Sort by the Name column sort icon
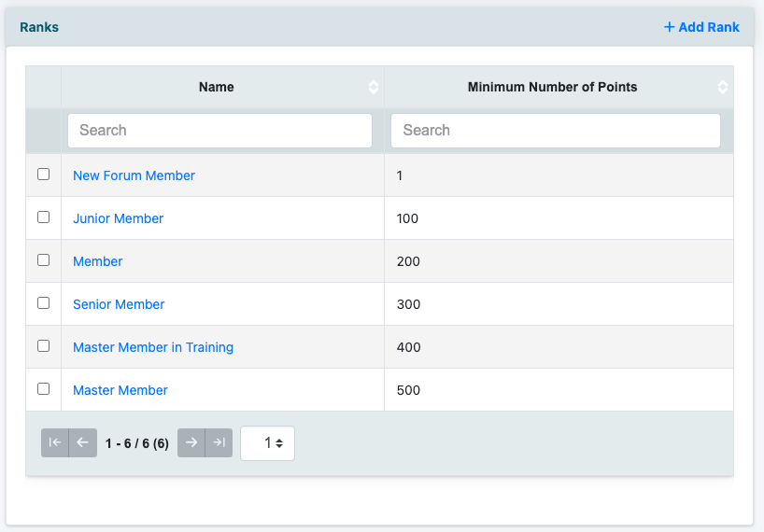Viewport: 764px width, 532px height. (374, 87)
